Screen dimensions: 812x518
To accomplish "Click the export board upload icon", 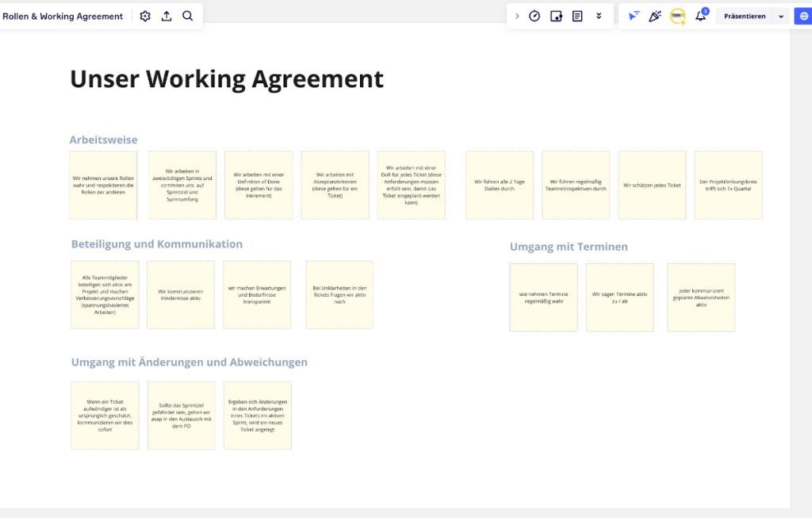I will tap(167, 16).
